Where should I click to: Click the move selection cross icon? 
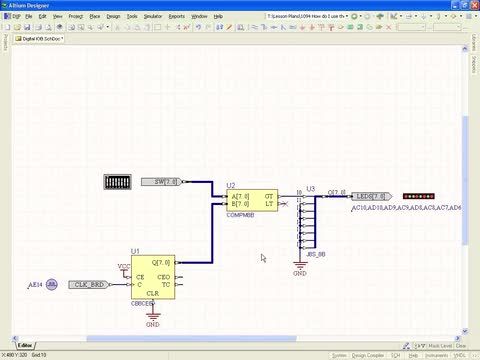pyautogui.click(x=168, y=27)
